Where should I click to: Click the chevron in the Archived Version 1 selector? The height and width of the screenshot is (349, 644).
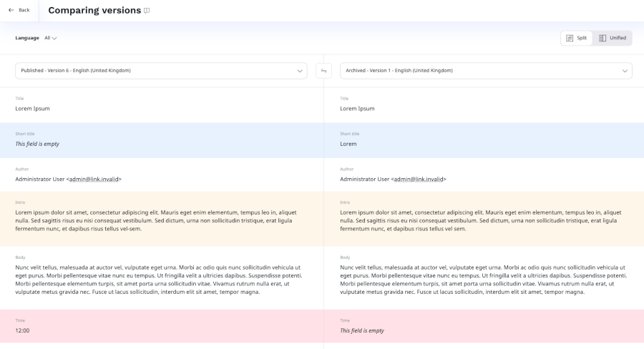coord(625,71)
